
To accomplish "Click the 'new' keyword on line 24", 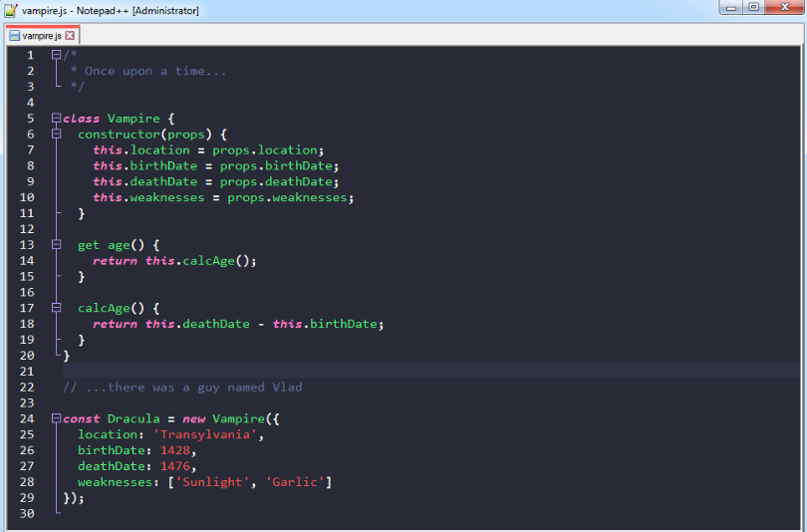I will 194,419.
